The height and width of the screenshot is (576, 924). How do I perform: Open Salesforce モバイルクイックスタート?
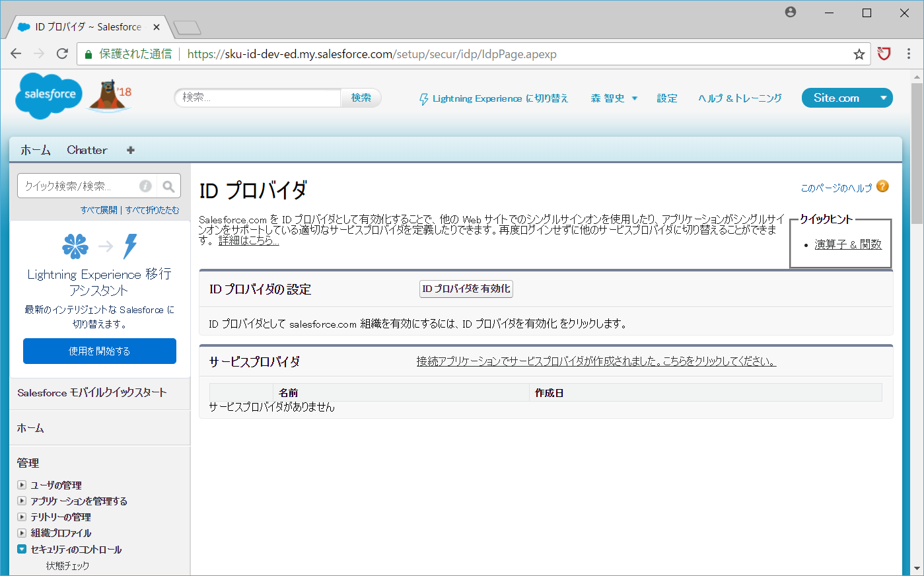(92, 392)
